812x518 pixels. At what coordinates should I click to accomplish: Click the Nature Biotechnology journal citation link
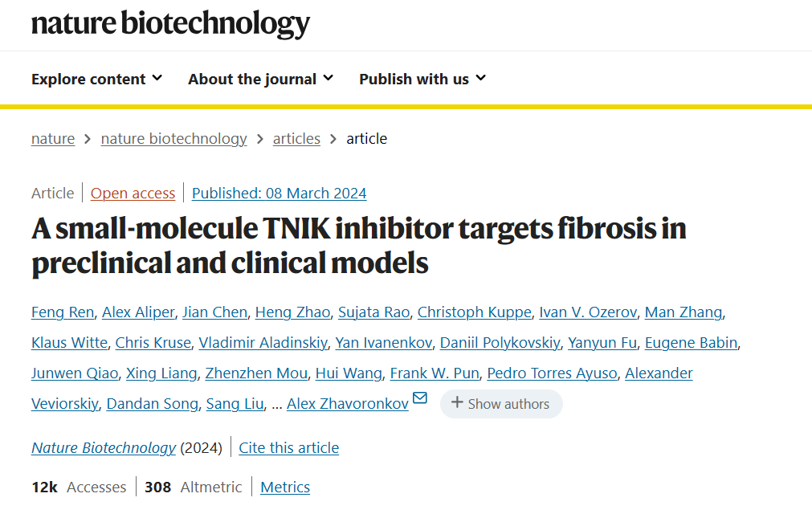click(104, 448)
